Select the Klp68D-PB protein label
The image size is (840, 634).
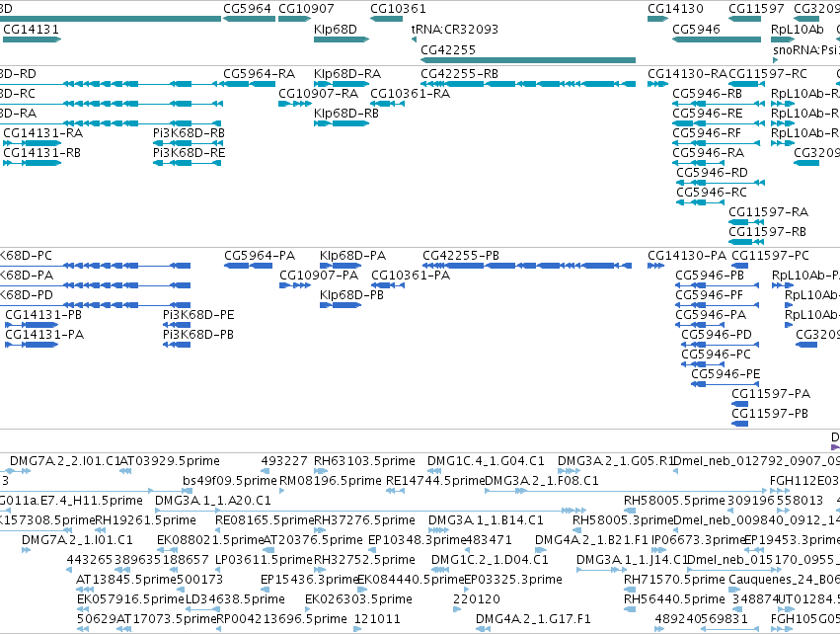click(351, 295)
